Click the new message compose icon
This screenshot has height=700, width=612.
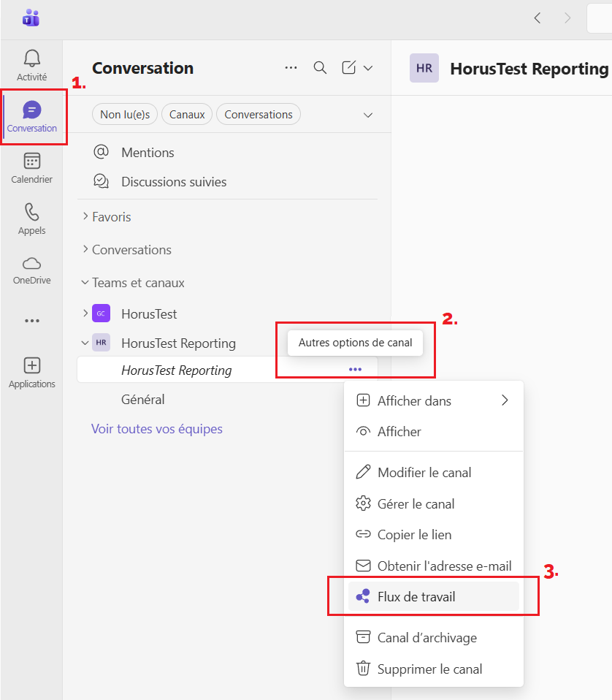349,68
